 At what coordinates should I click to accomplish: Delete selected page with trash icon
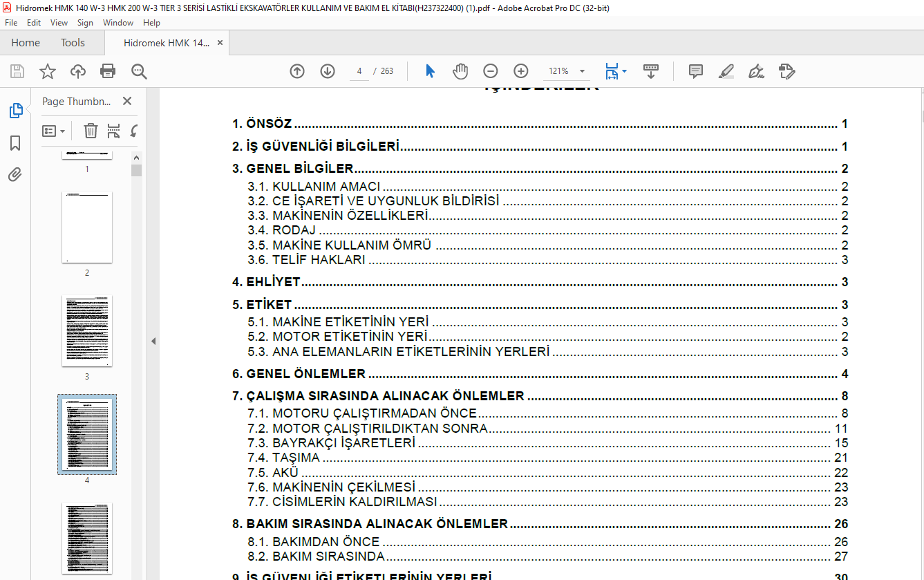pyautogui.click(x=91, y=131)
